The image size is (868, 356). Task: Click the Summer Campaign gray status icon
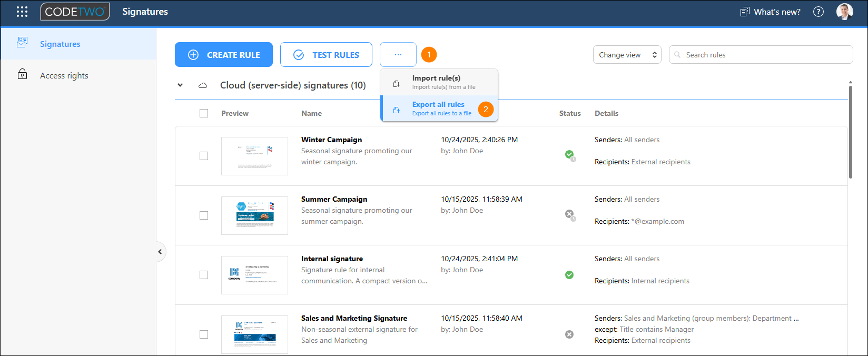pos(570,214)
